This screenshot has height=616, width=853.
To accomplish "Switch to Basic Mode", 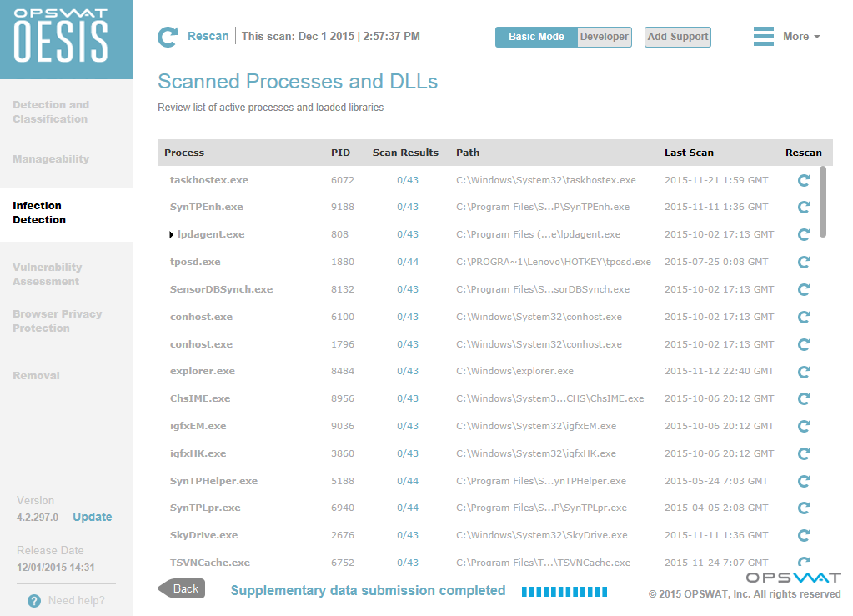I will pos(536,37).
